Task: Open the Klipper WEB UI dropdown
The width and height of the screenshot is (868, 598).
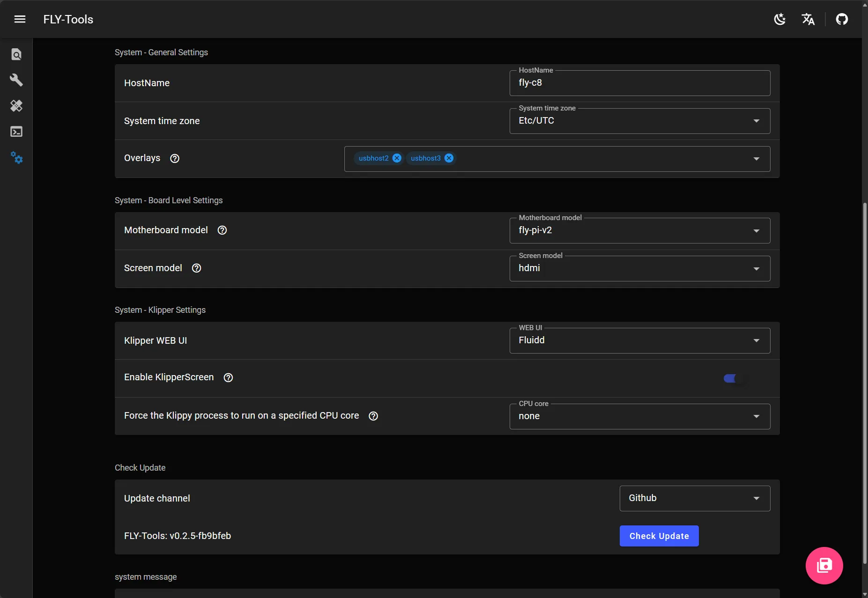Action: (x=639, y=340)
